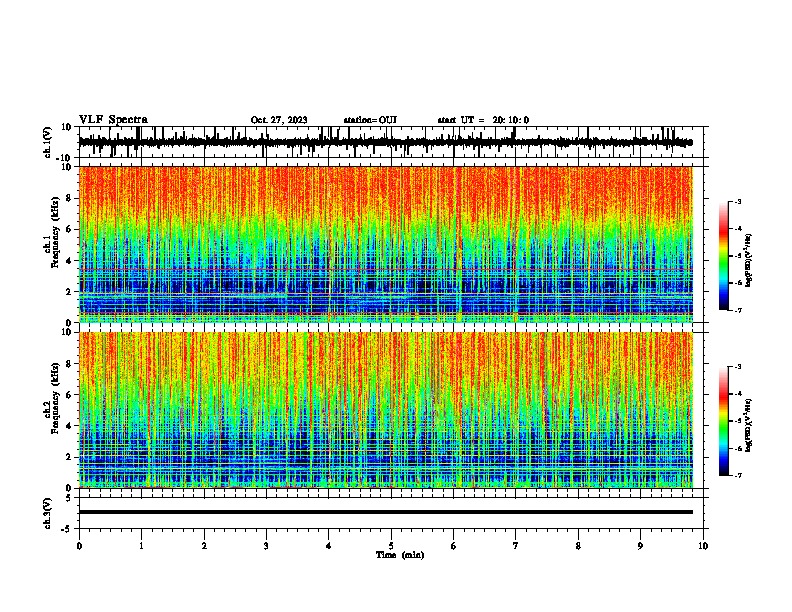Click the '4' kHz tick on ch.2 spectrogram
The width and height of the screenshot is (792, 612).
69,426
